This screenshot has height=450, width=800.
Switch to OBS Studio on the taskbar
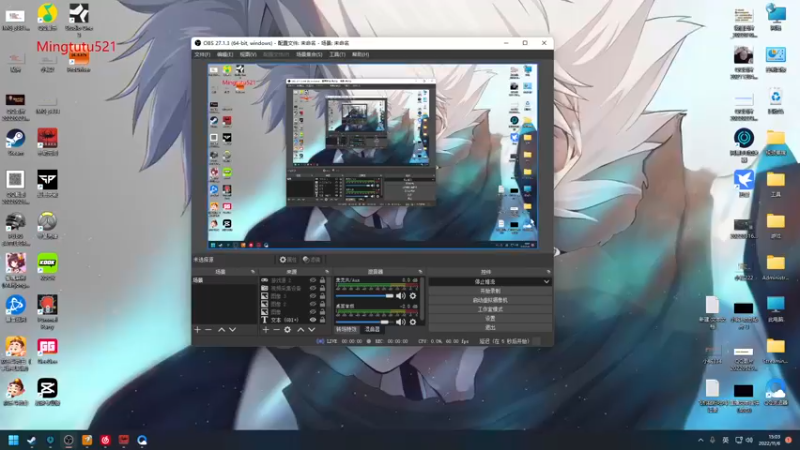tap(68, 440)
